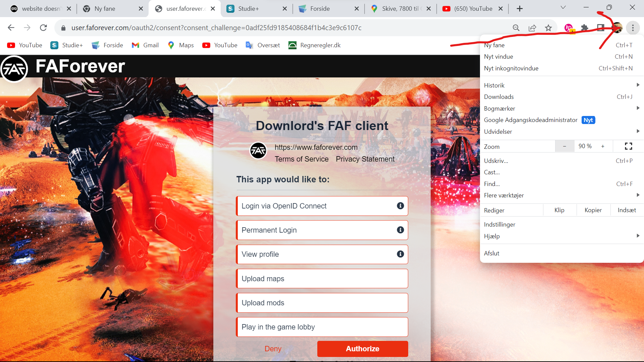Click the forward navigation arrow
644x362 pixels.
pyautogui.click(x=27, y=28)
